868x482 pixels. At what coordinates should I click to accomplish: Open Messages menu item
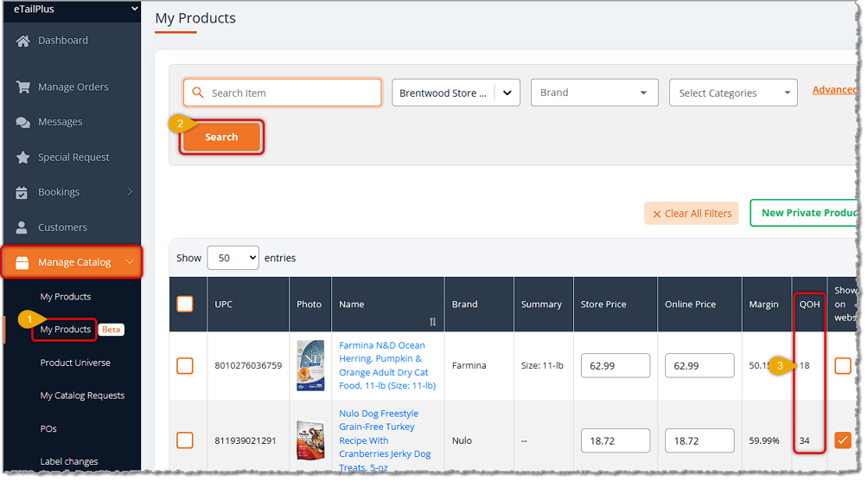61,122
